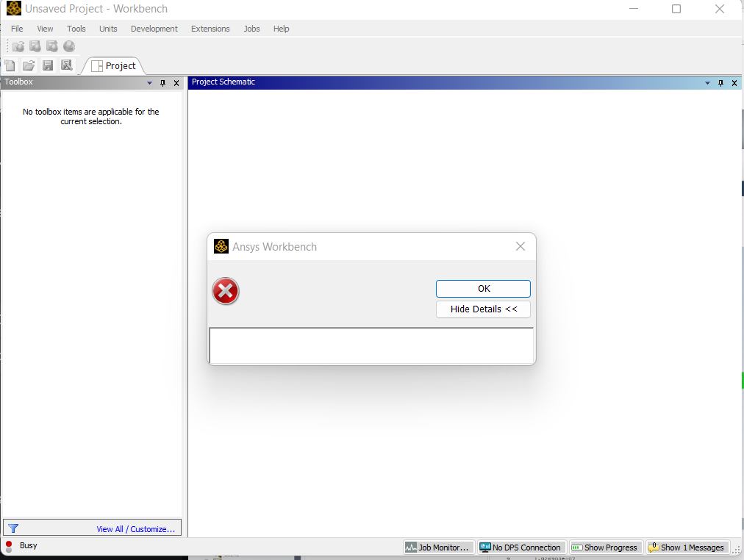The image size is (744, 560).
Task: Click the red error icon in the dialog
Action: 226,291
